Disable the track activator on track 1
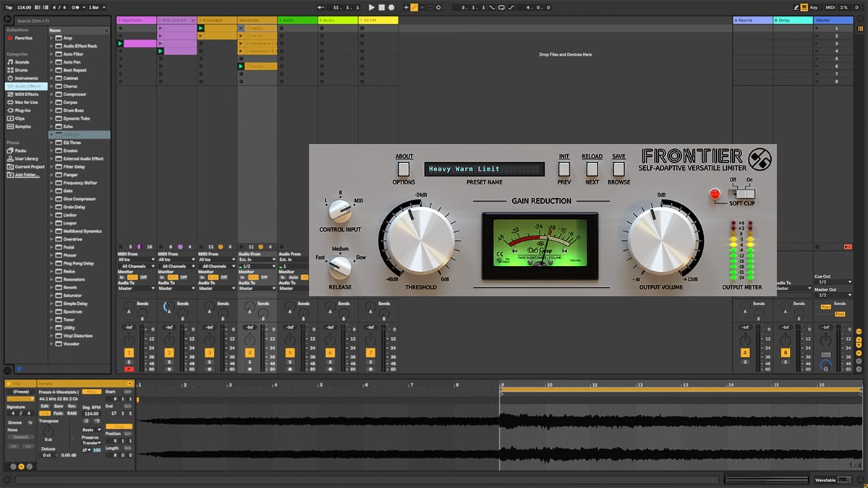 (129, 353)
